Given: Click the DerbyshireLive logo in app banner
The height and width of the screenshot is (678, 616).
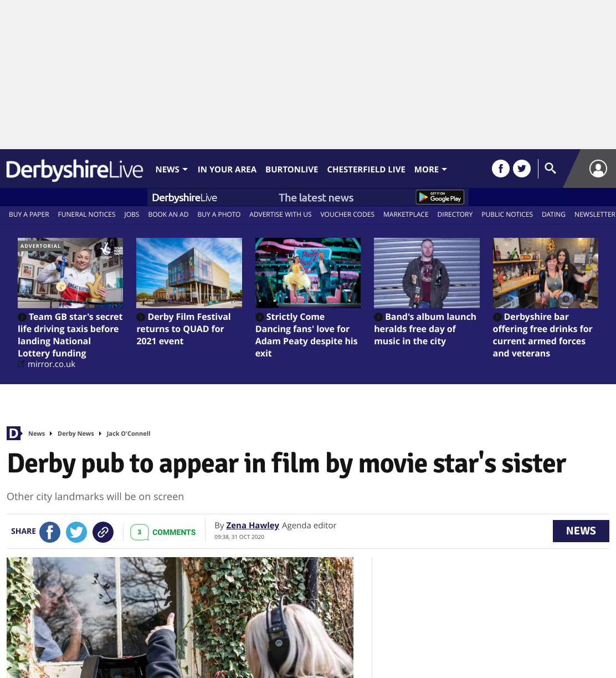Looking at the screenshot, I should pos(184,198).
